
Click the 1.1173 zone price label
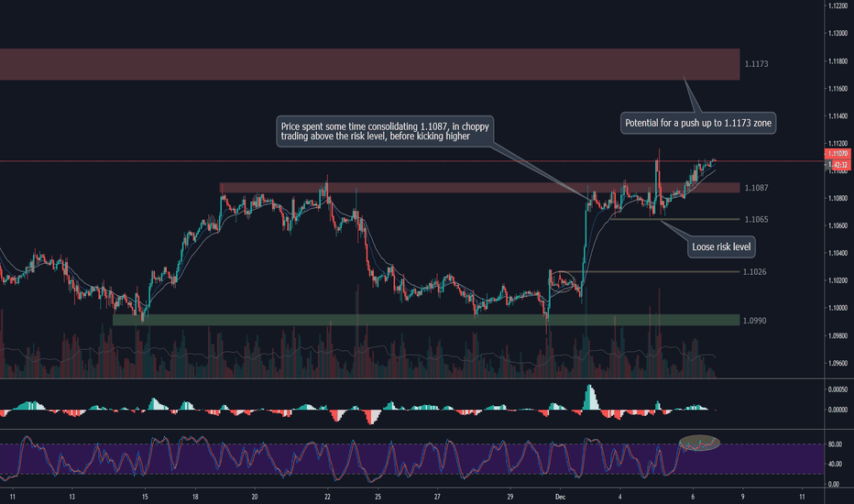[757, 64]
